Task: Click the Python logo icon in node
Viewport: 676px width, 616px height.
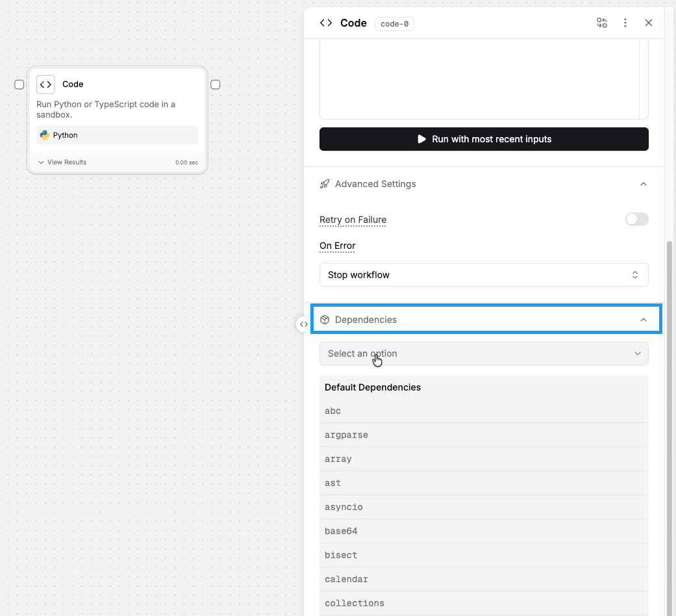Action: [44, 135]
